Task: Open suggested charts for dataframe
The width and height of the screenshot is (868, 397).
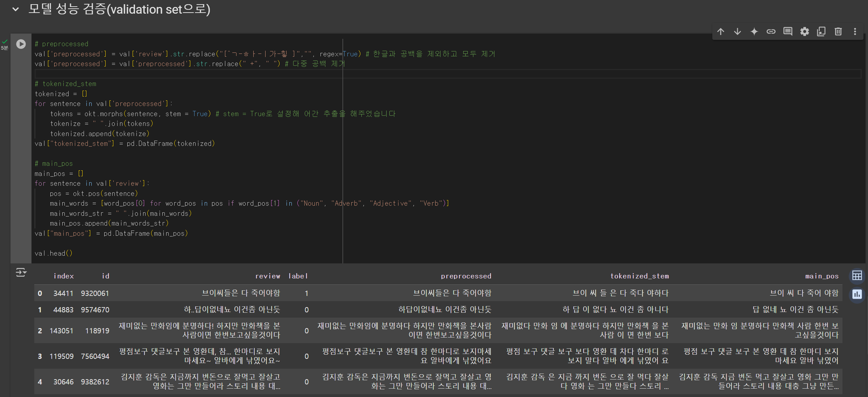Action: 857,294
